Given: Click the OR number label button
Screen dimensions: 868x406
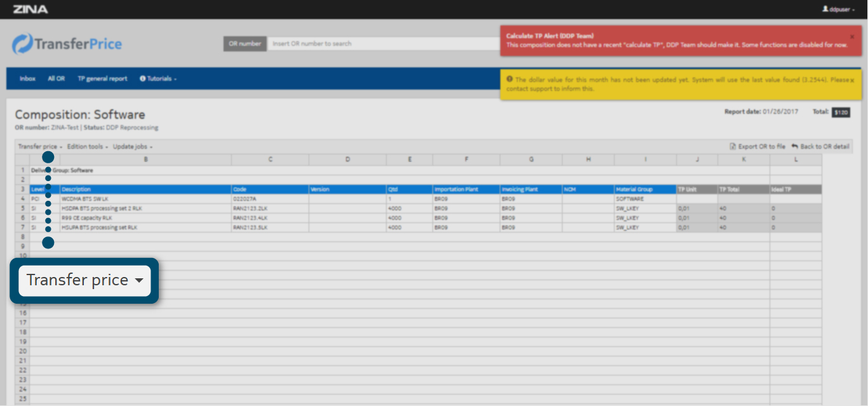Looking at the screenshot, I should coord(244,44).
